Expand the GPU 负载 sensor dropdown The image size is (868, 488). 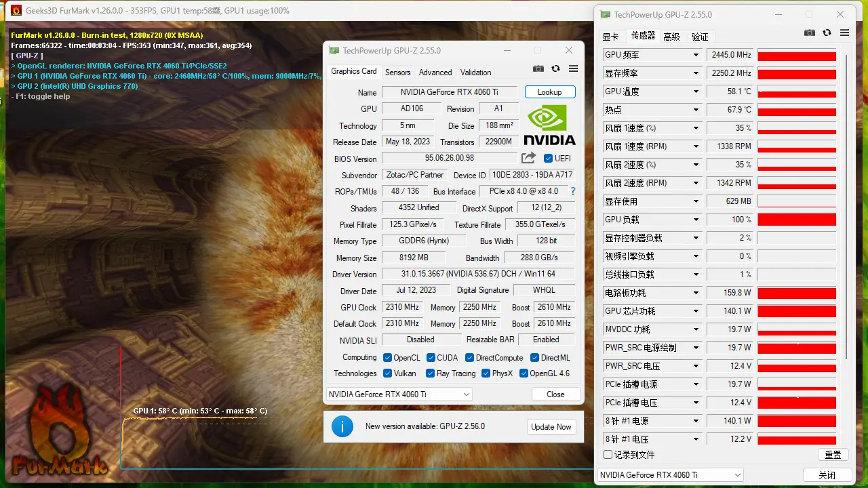696,220
